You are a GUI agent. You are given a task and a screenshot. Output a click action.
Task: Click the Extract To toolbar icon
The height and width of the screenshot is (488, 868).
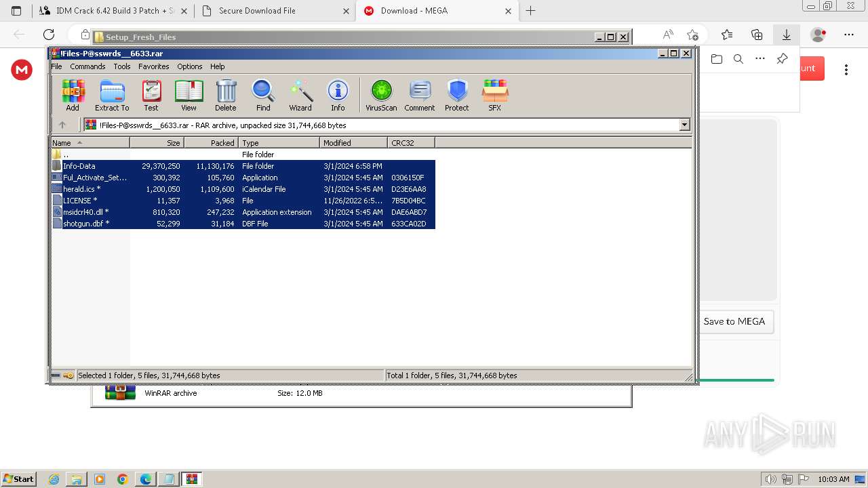click(x=112, y=95)
